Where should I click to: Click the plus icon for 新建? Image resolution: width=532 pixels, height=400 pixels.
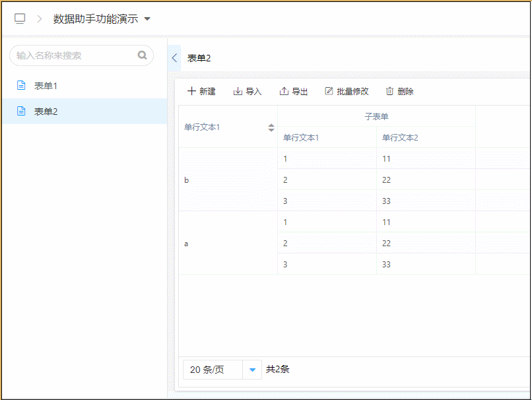coord(191,91)
